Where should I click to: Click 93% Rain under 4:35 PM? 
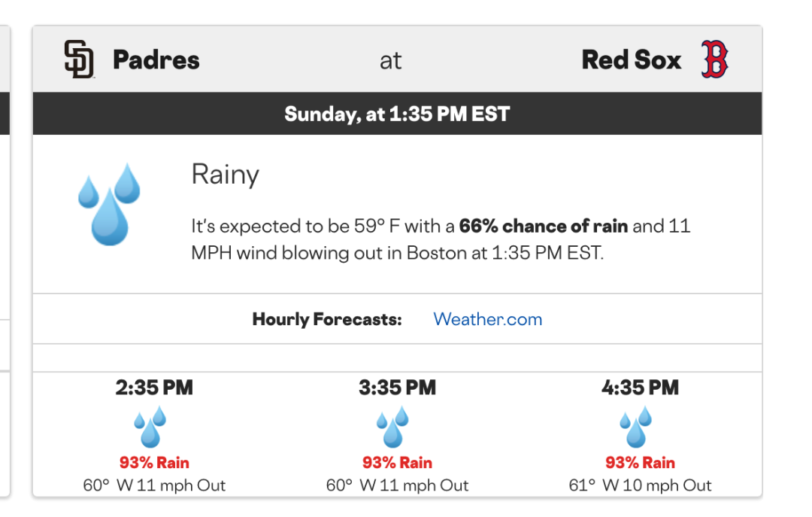pos(640,462)
